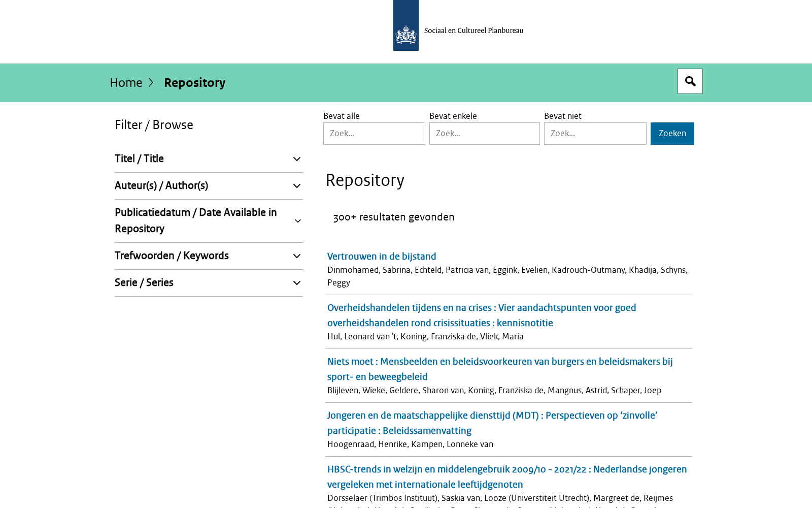812x508 pixels.
Task: Click the Sociaal en Cultureel Planbureau logo
Action: click(458, 25)
